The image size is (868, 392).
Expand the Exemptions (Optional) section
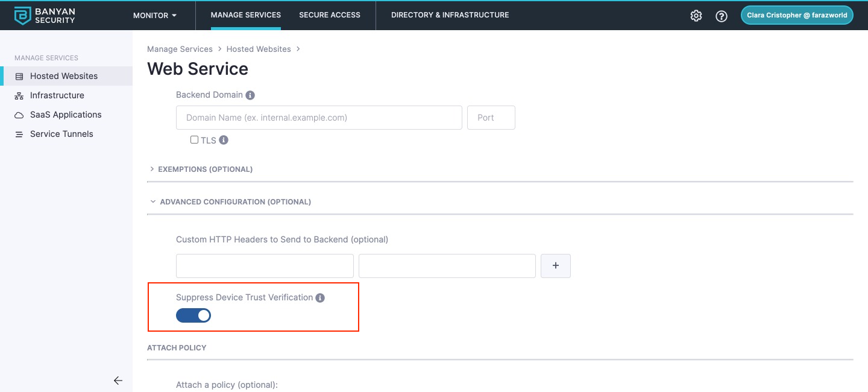[205, 169]
